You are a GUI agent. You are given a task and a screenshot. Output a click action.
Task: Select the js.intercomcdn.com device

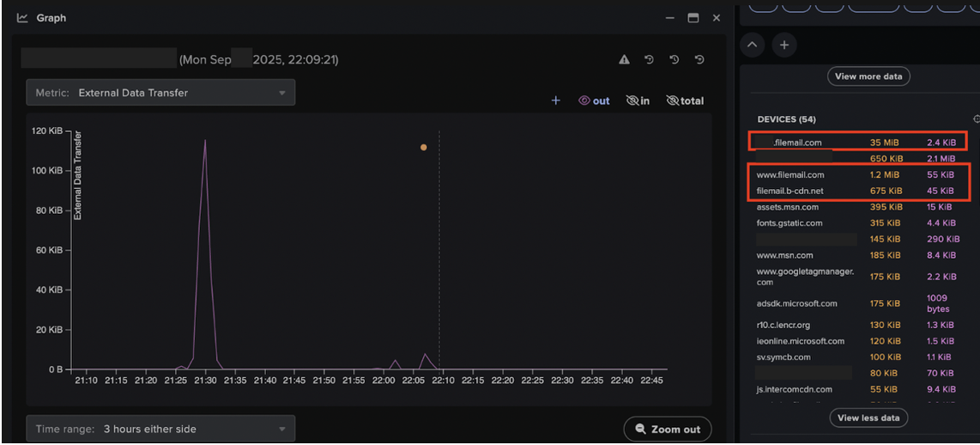point(795,389)
